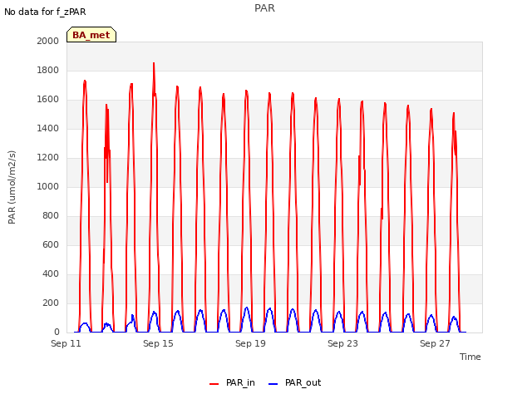Click the 600 y-axis tick label
532x399 pixels.
coord(51,244)
